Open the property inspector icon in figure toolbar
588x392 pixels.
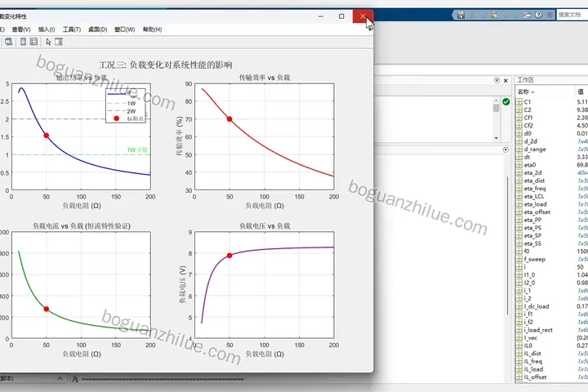[59, 42]
